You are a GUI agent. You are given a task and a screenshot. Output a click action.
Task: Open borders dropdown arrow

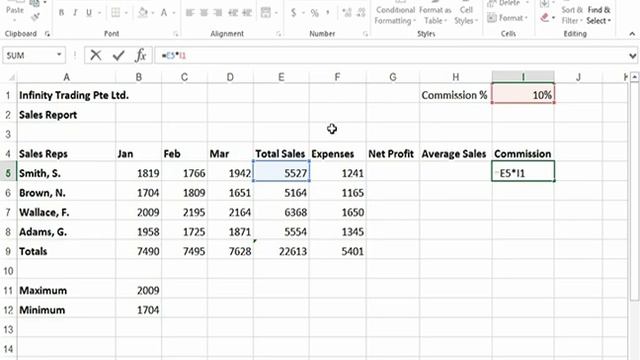click(x=126, y=13)
